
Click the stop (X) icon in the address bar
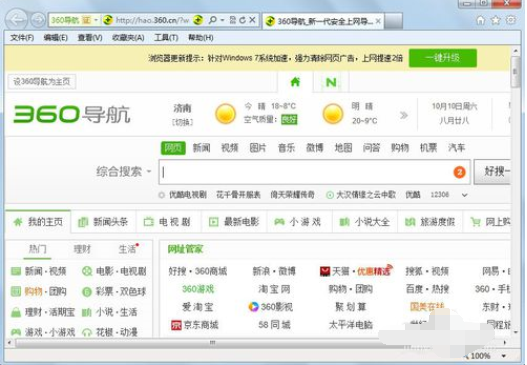(x=252, y=20)
